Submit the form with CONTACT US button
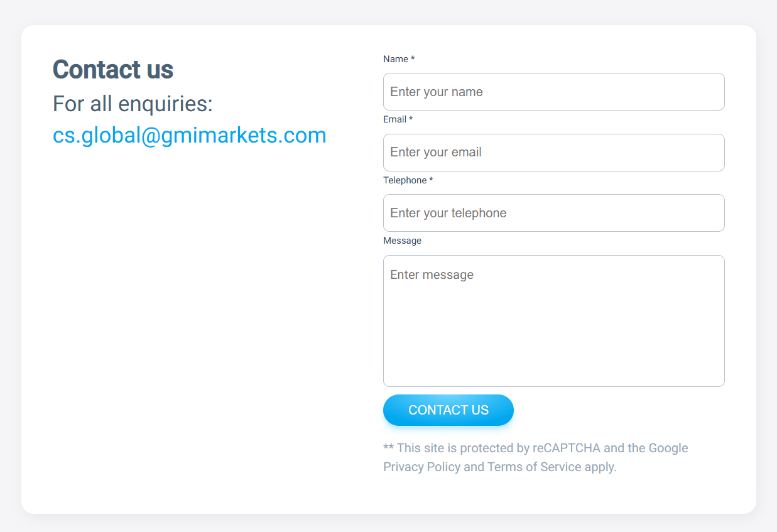Screen dimensions: 777x532 coord(448,410)
